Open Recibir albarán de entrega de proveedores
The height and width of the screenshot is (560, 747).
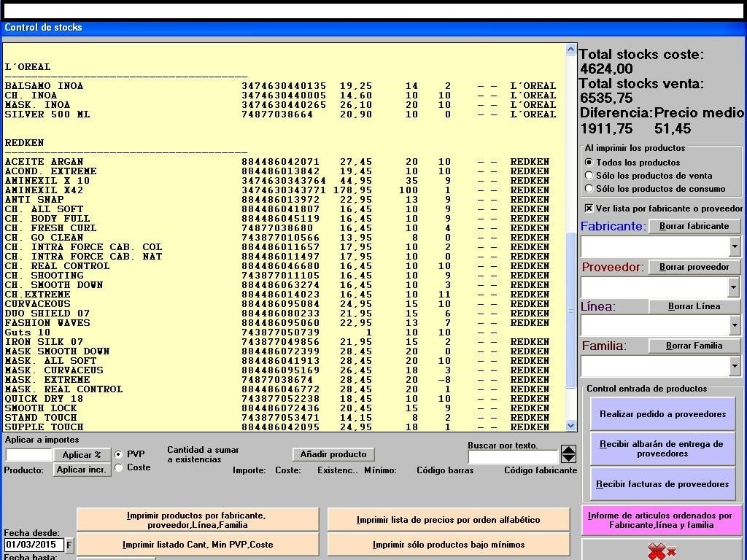[662, 449]
